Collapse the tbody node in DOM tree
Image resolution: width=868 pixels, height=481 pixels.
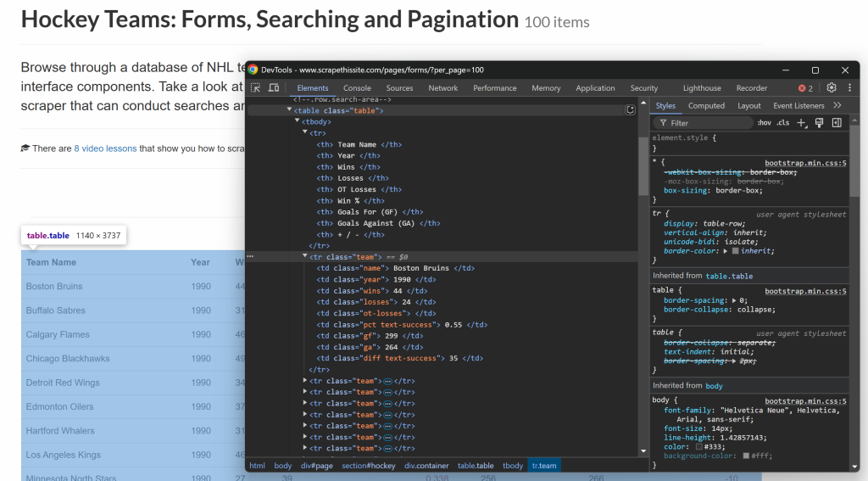coord(298,121)
